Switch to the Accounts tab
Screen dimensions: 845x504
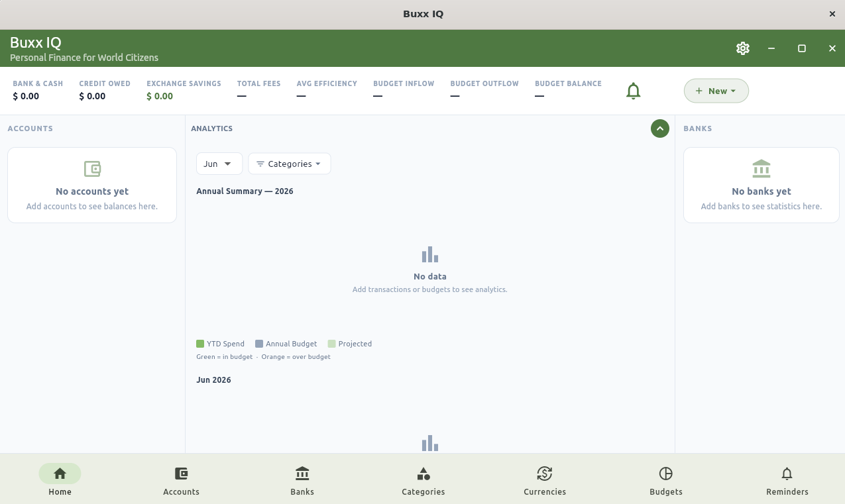pos(181,481)
